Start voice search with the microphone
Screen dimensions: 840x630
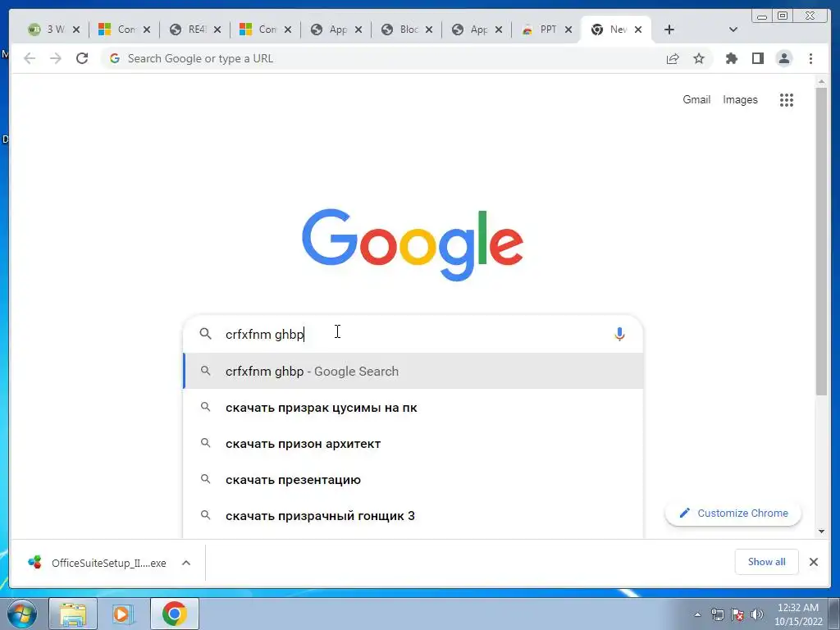click(619, 334)
